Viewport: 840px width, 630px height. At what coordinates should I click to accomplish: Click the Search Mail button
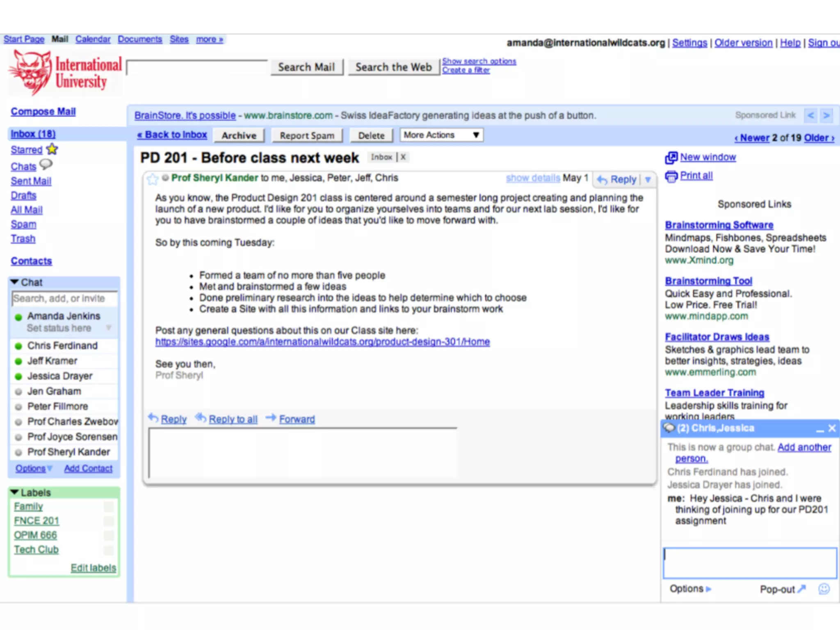coord(307,67)
